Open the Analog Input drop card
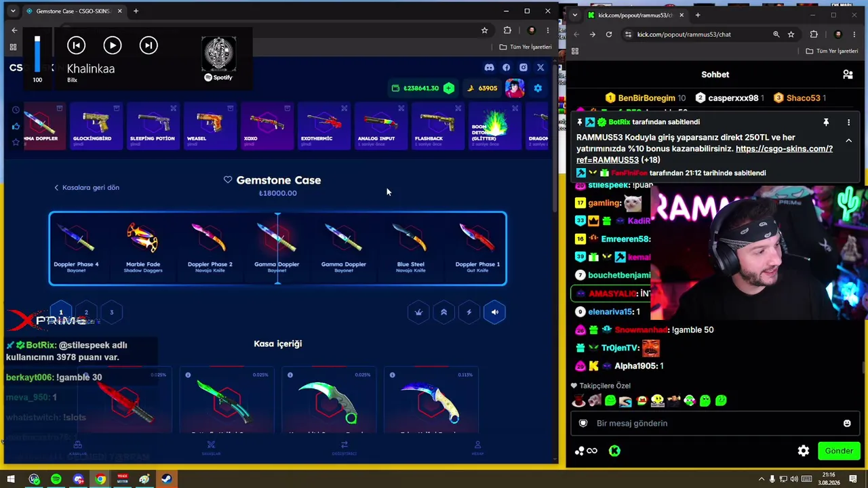The width and height of the screenshot is (868, 488). (x=380, y=127)
